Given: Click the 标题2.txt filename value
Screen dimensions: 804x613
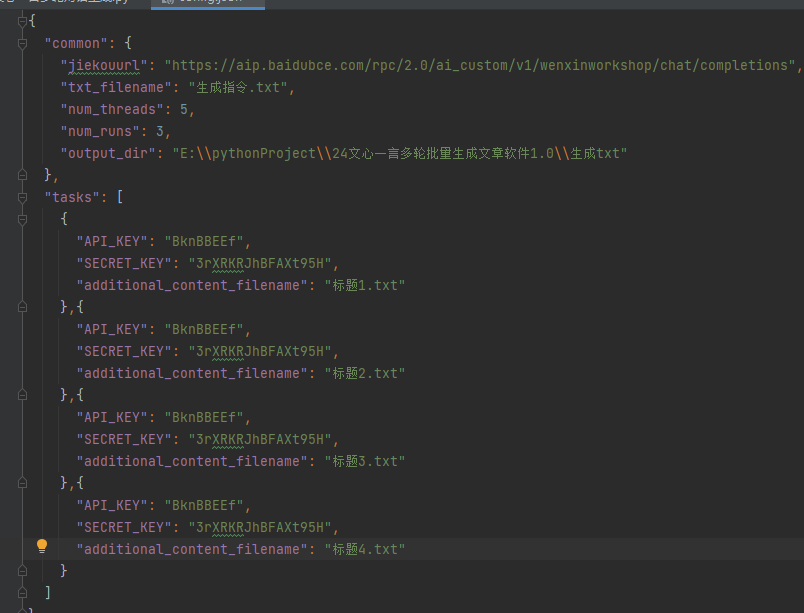Looking at the screenshot, I should (364, 373).
